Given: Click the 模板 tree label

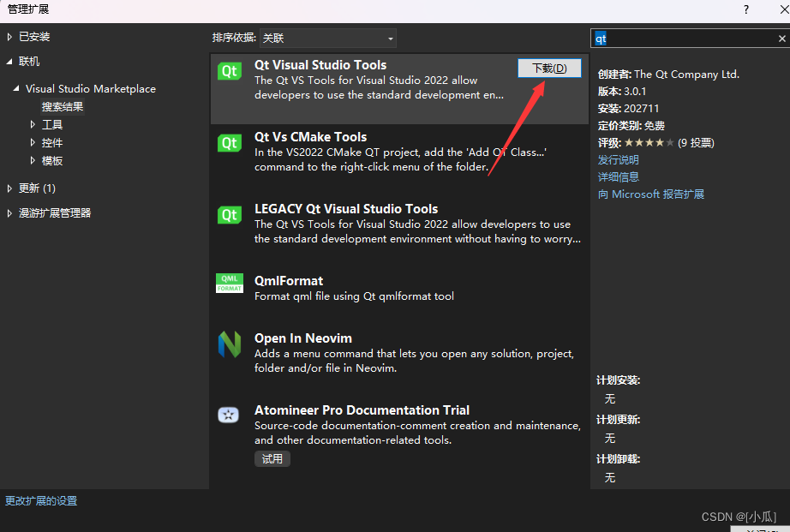Looking at the screenshot, I should click(x=52, y=161).
